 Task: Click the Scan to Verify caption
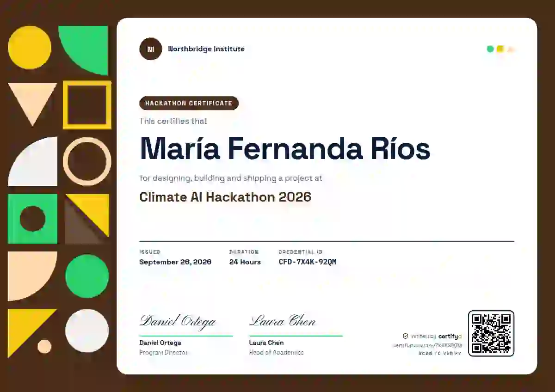point(440,354)
